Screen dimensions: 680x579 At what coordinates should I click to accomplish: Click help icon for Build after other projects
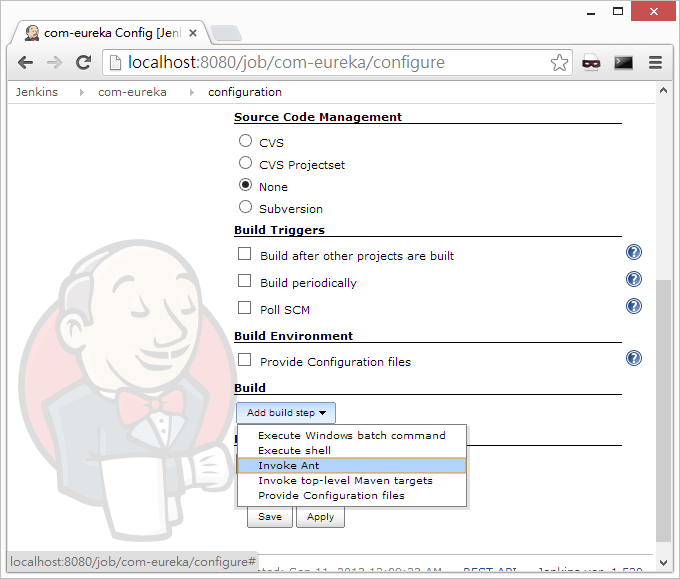pyautogui.click(x=633, y=253)
